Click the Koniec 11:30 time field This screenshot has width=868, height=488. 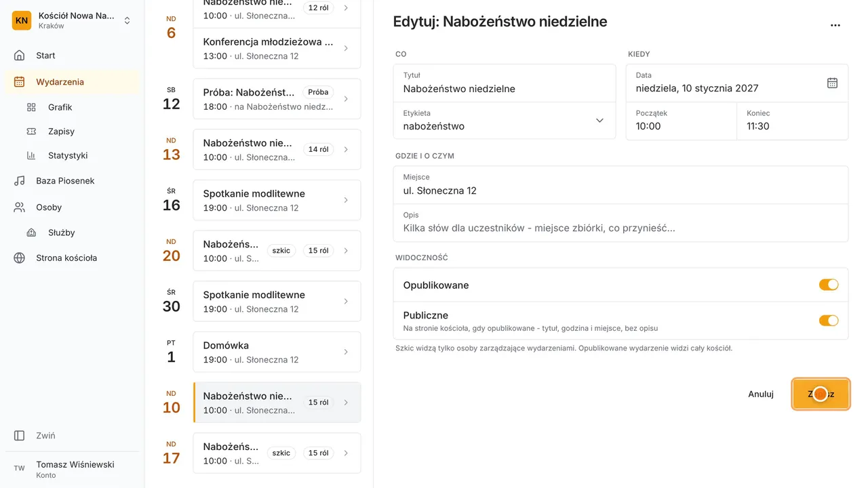(x=793, y=121)
